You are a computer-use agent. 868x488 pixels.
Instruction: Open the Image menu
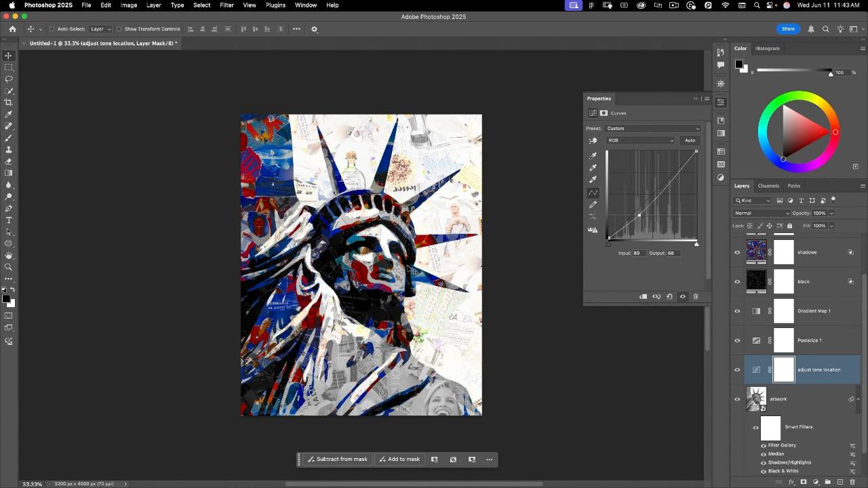point(129,5)
